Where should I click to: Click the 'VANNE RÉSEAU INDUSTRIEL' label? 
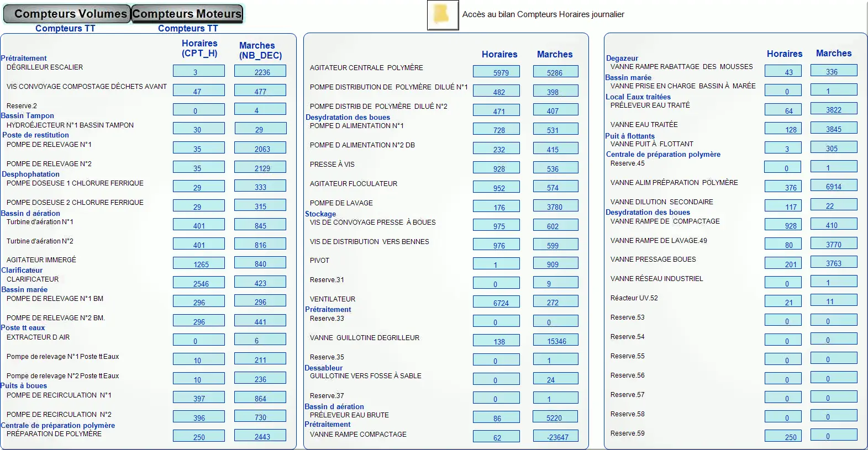click(x=656, y=279)
